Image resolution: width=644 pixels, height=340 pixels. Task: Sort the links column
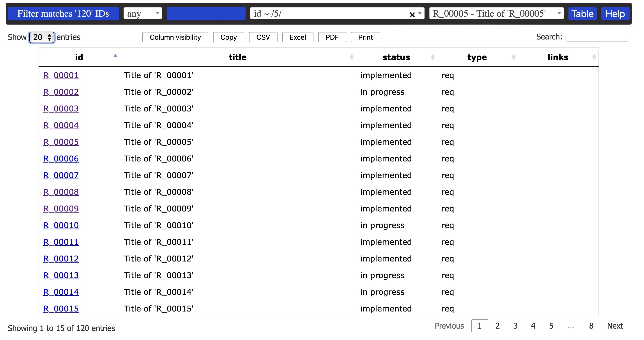(x=595, y=57)
